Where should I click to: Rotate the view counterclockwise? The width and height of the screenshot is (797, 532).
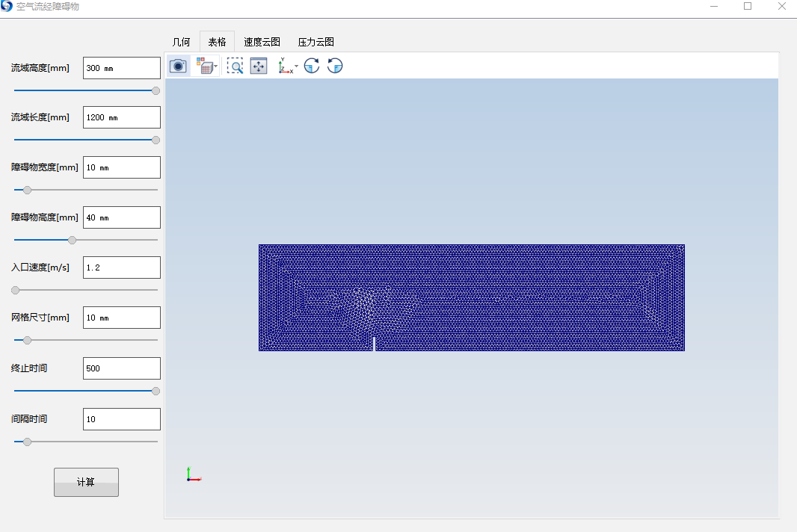pos(335,66)
